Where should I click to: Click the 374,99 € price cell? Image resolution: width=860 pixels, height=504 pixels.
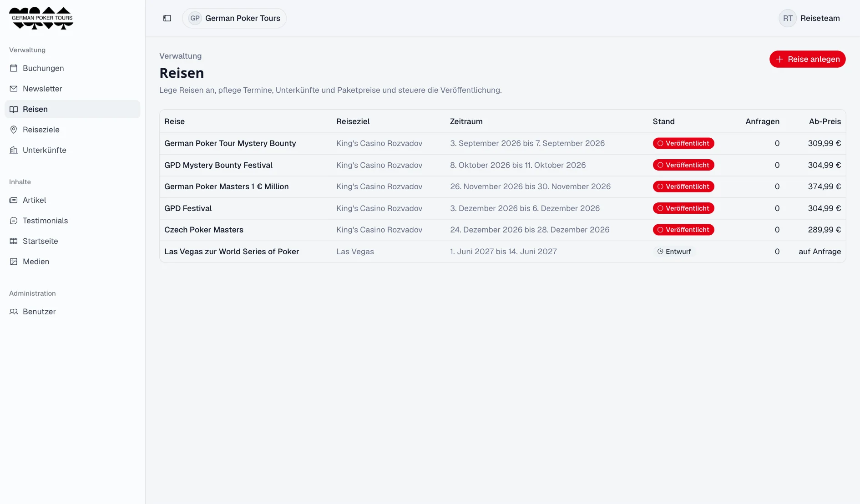824,186
